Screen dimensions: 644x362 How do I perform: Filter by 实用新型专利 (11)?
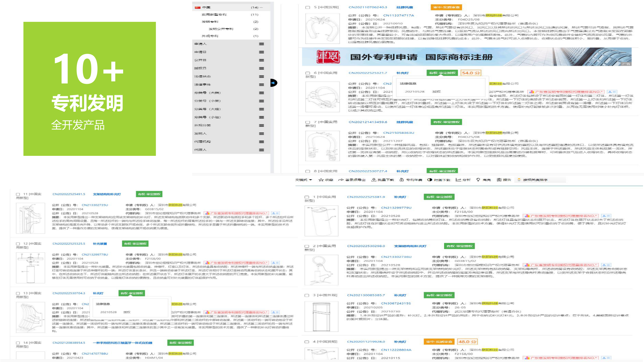(214, 15)
